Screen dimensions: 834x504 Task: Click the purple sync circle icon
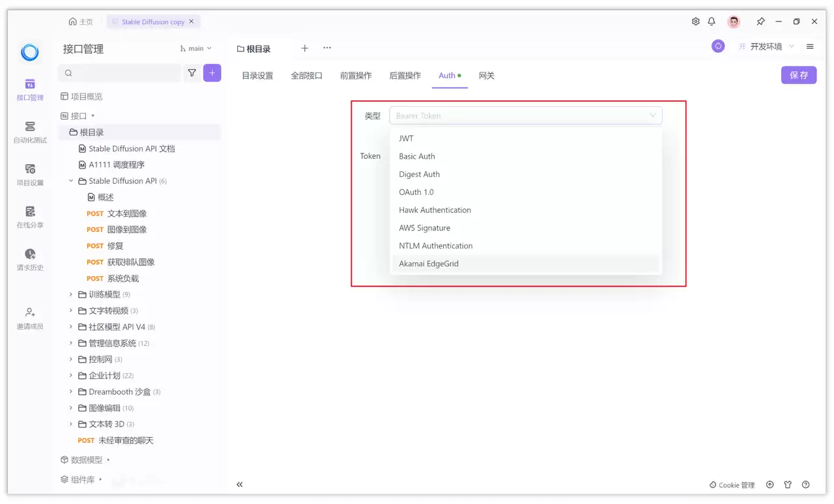click(718, 46)
